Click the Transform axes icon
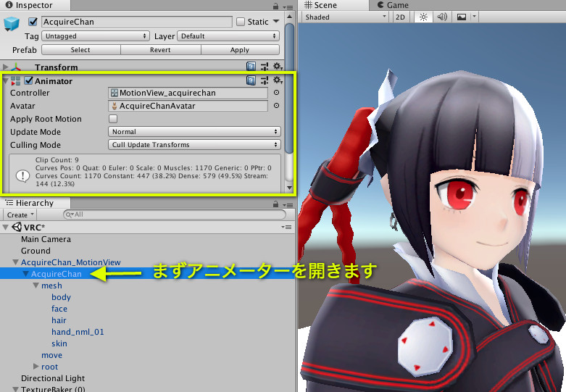This screenshot has height=392, width=566. coord(16,67)
